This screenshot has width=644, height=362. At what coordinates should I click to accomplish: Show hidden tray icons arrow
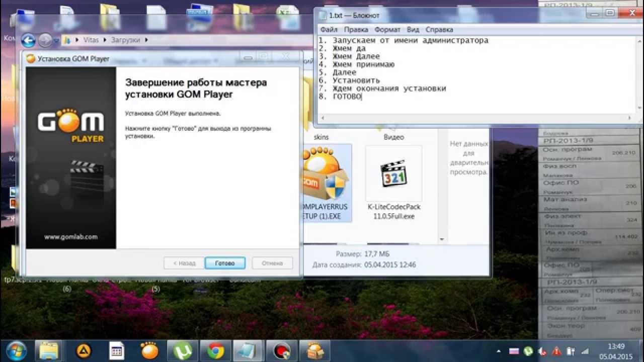point(499,351)
